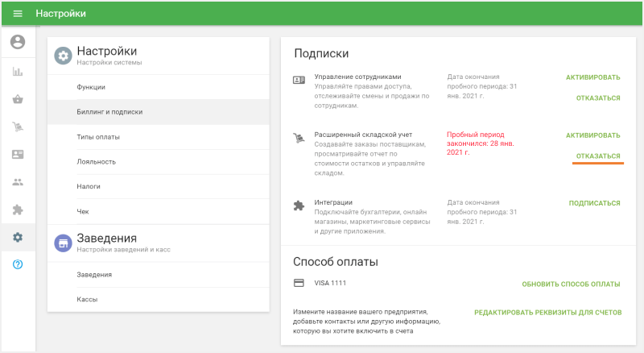Click the Управление сотрудниками title text

(357, 77)
